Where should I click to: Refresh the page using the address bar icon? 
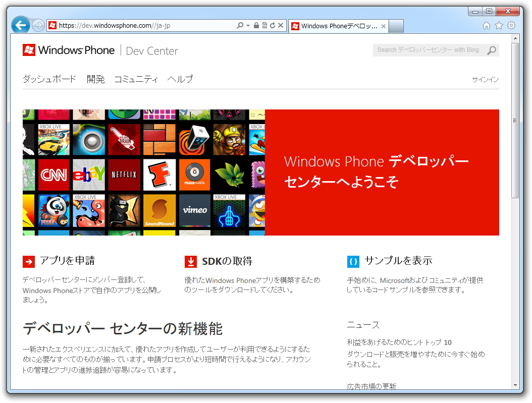click(x=273, y=25)
